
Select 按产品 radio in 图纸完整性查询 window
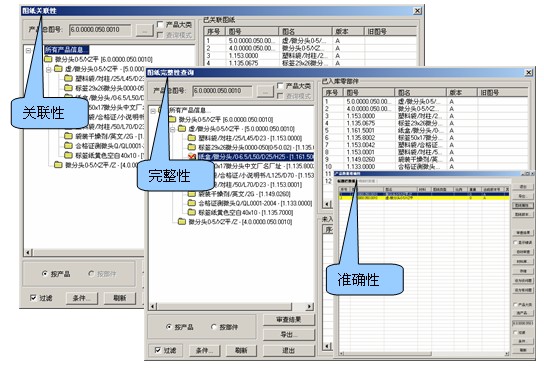pos(169,327)
